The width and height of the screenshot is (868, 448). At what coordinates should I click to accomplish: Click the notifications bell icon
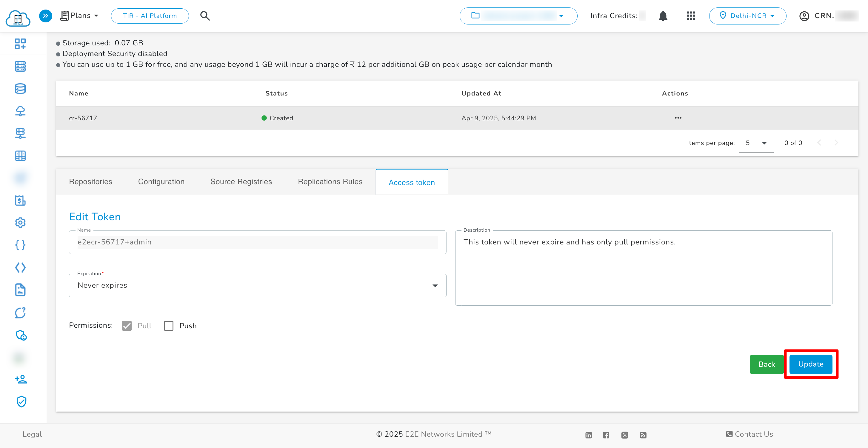pyautogui.click(x=663, y=16)
